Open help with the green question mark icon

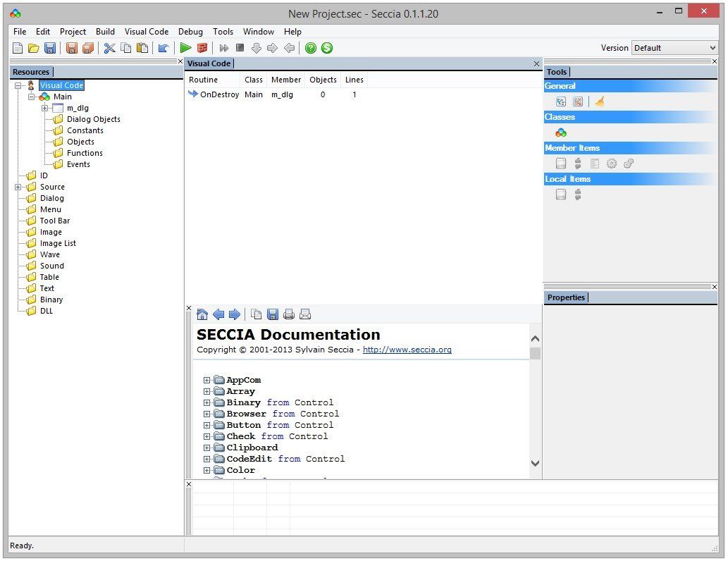311,48
